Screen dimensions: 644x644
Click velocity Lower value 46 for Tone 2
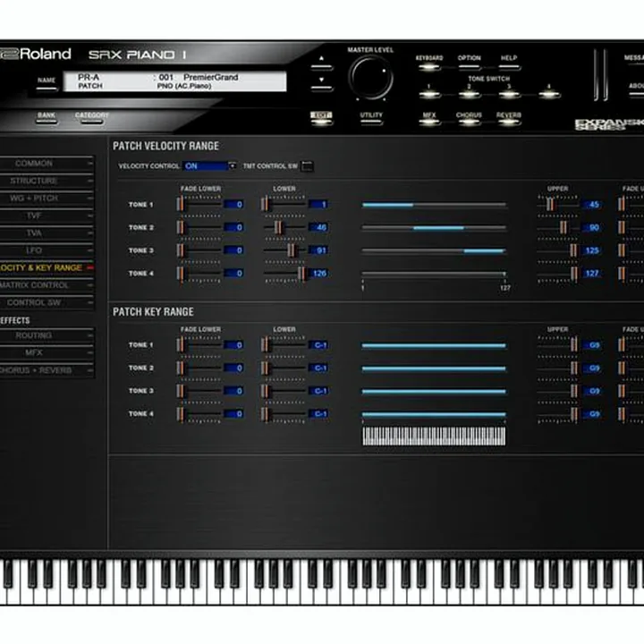click(x=318, y=227)
